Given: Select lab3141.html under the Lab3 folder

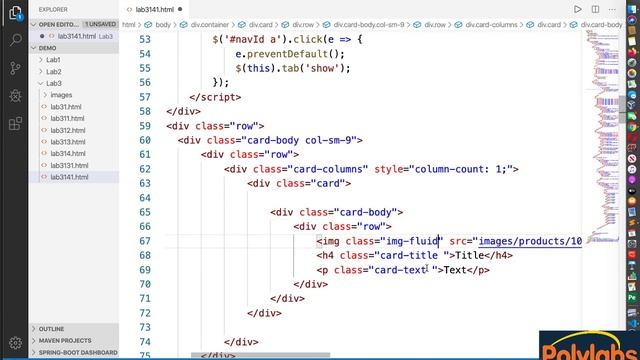Looking at the screenshot, I should pyautogui.click(x=69, y=177).
